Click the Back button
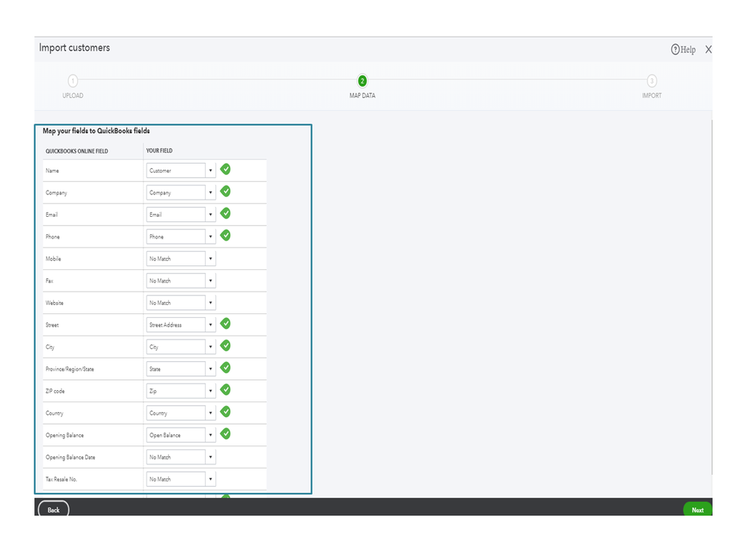Screen dimensions: 747x560 (53, 509)
